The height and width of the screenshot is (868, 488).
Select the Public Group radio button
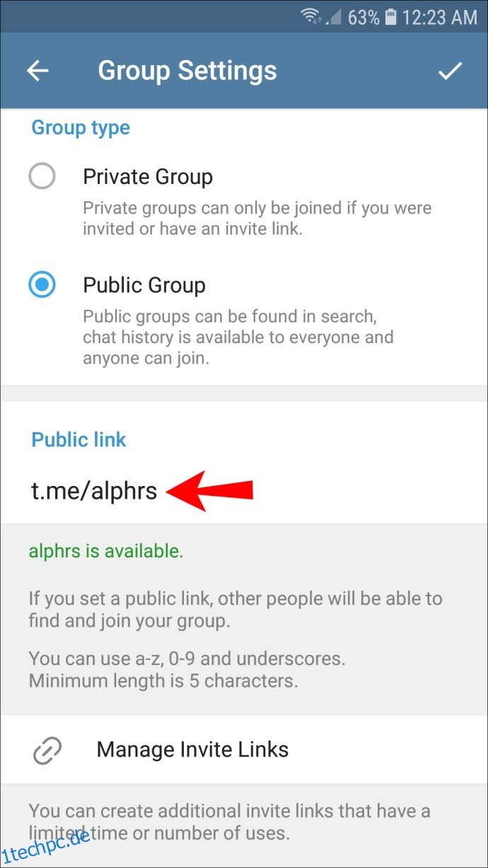42,285
